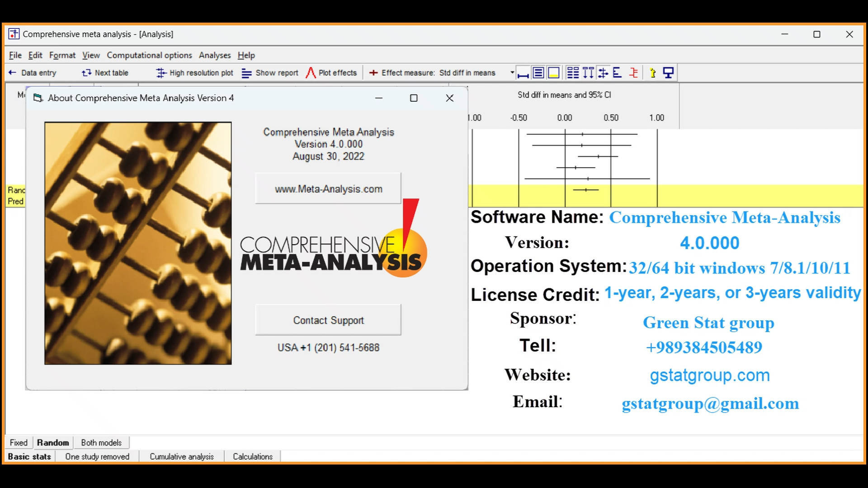This screenshot has width=868, height=488.
Task: Expand the Effect measure dropdown arrow
Action: [x=512, y=73]
